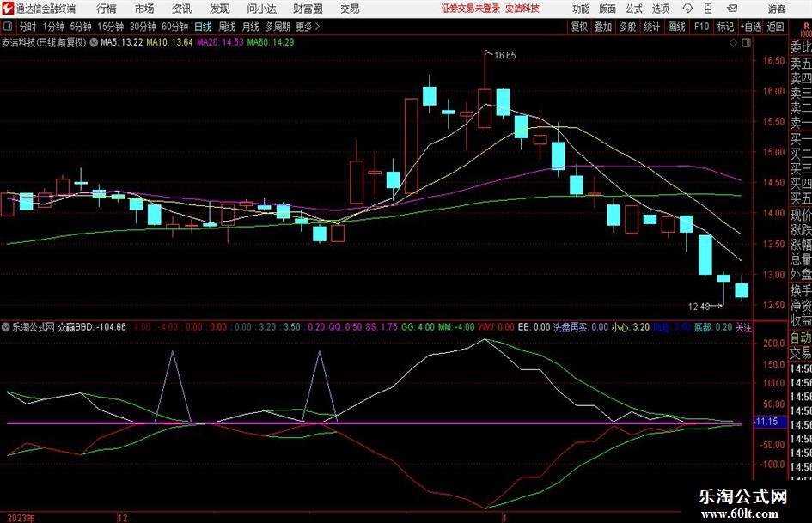Click the 2023年 timeline label

click(x=21, y=518)
